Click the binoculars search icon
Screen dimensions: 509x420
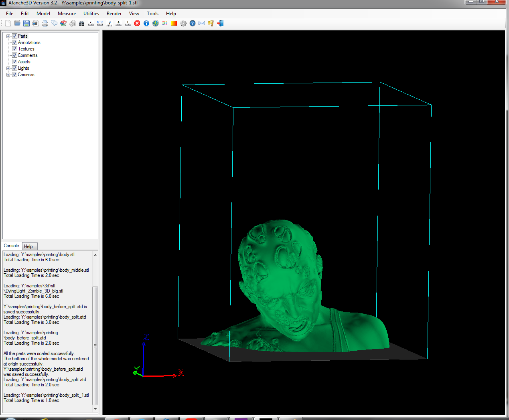click(82, 23)
